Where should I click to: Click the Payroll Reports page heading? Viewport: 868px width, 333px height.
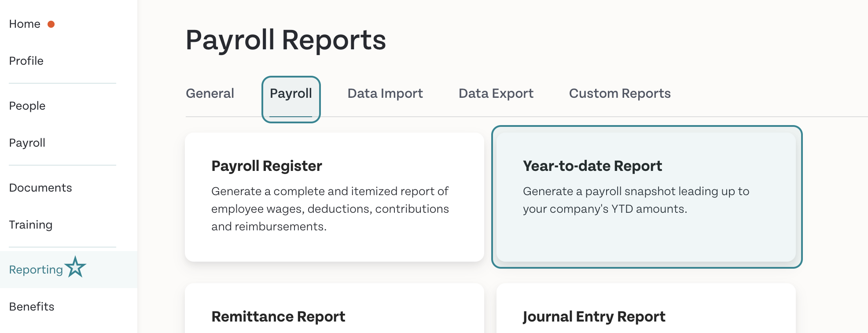(286, 40)
